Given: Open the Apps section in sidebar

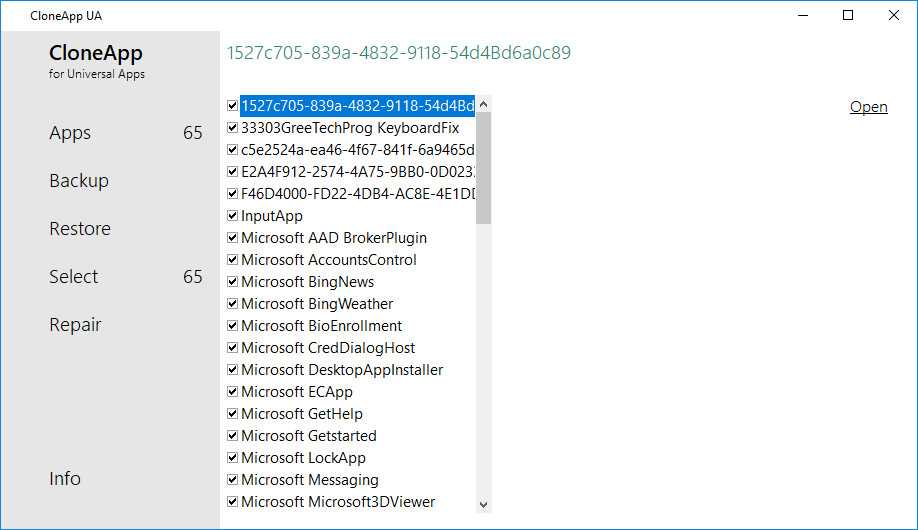Looking at the screenshot, I should (x=70, y=133).
